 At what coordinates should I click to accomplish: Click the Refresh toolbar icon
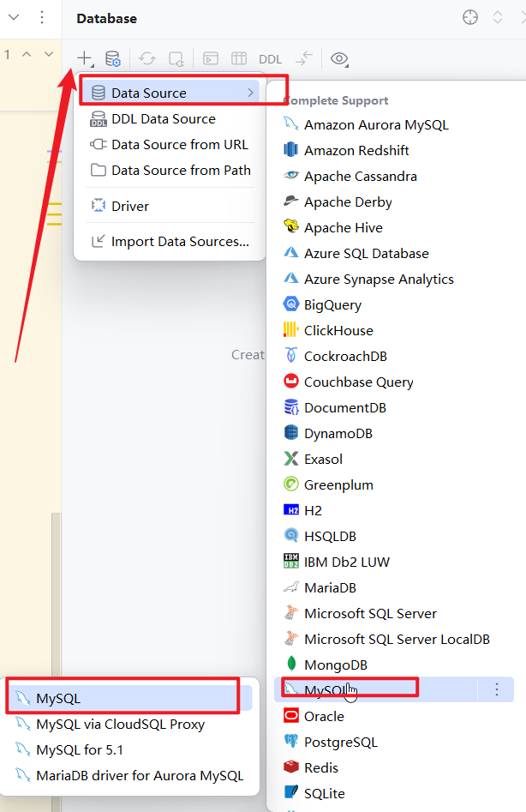pyautogui.click(x=147, y=58)
